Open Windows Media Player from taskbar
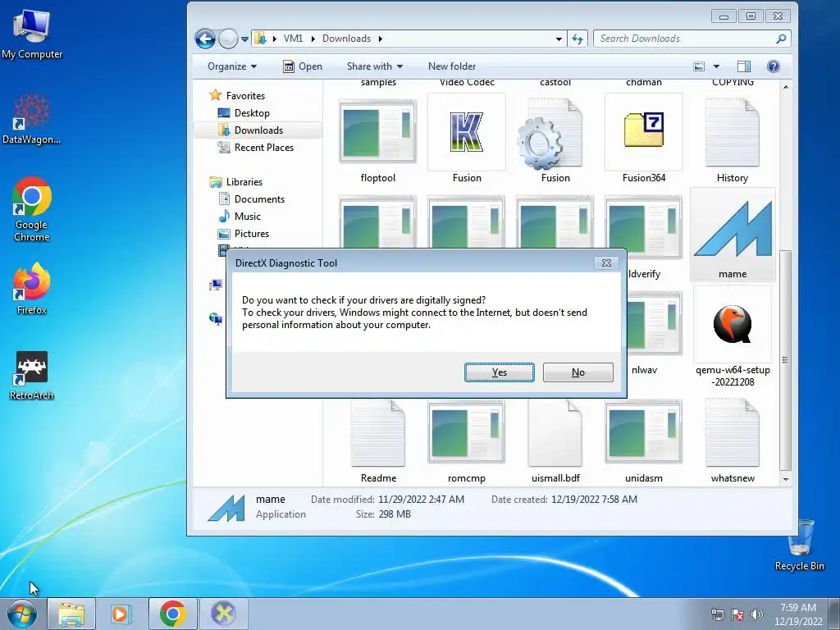The height and width of the screenshot is (630, 840). point(121,614)
